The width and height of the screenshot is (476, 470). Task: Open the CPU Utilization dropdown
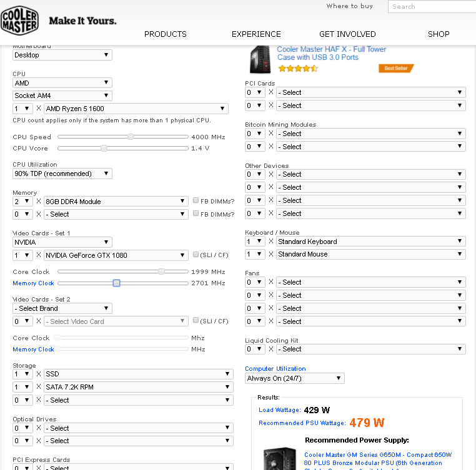click(62, 174)
